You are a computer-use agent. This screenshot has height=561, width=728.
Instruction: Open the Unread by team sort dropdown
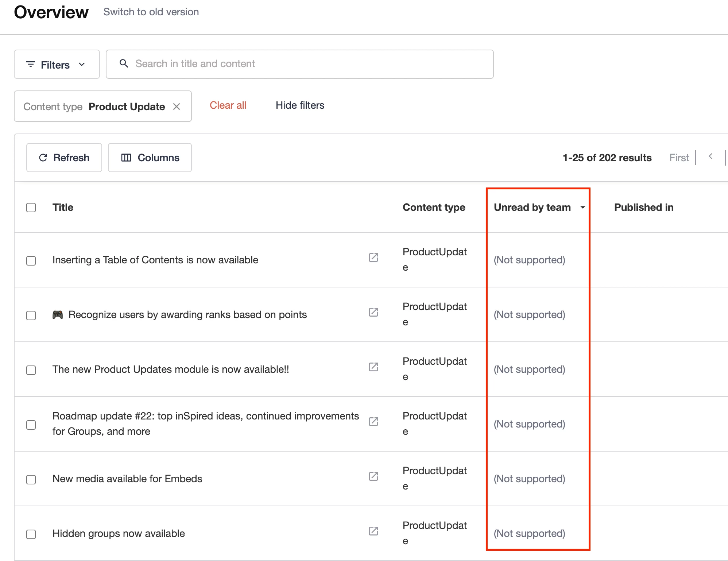(x=583, y=207)
